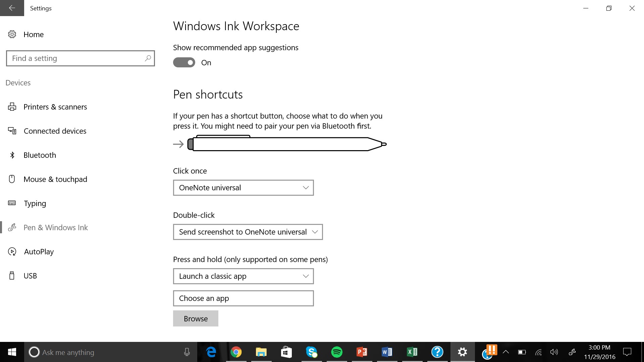
Task: Click the Home gear icon
Action: (12, 34)
